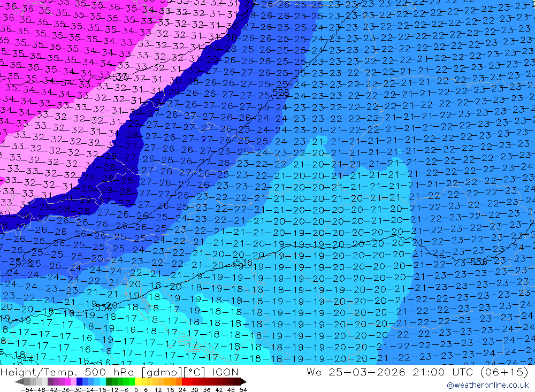
Task: Click the 'We 25-03-2026' date text
Action: click(356, 372)
